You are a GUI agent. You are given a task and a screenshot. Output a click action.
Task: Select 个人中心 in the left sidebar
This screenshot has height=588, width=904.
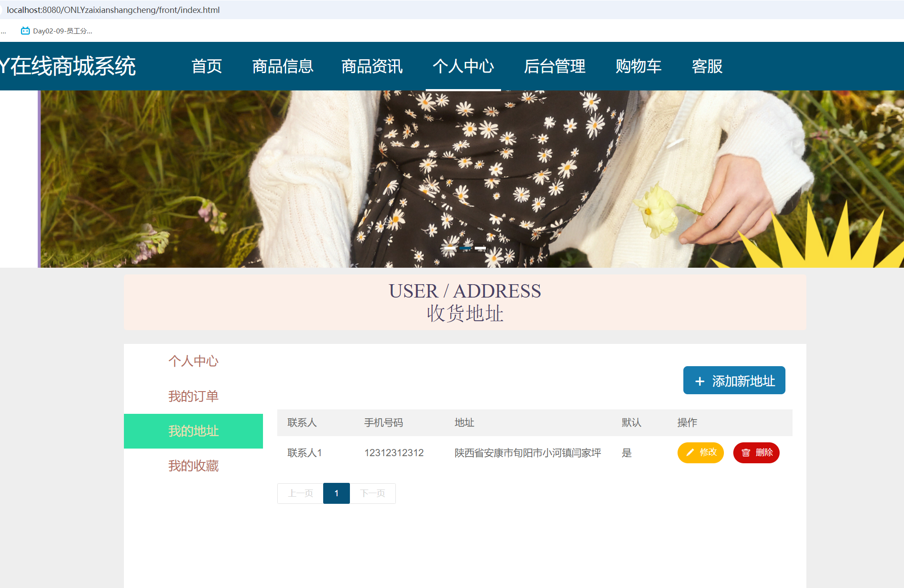tap(193, 361)
